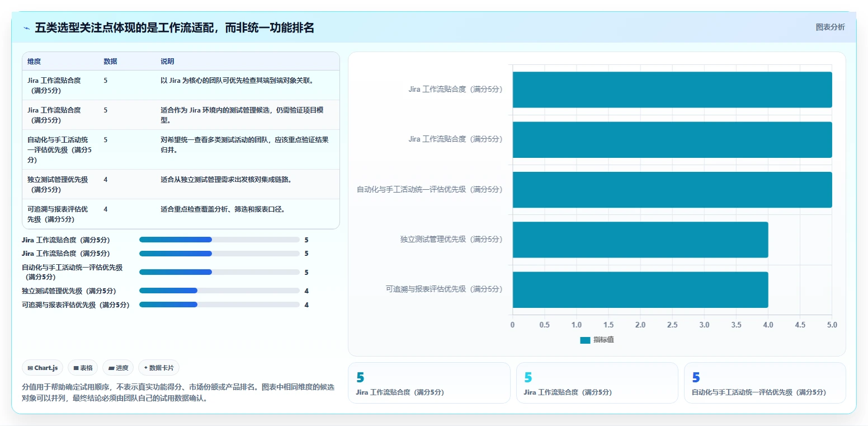
Task: Toggle the 指标值 legend swatch
Action: click(585, 340)
